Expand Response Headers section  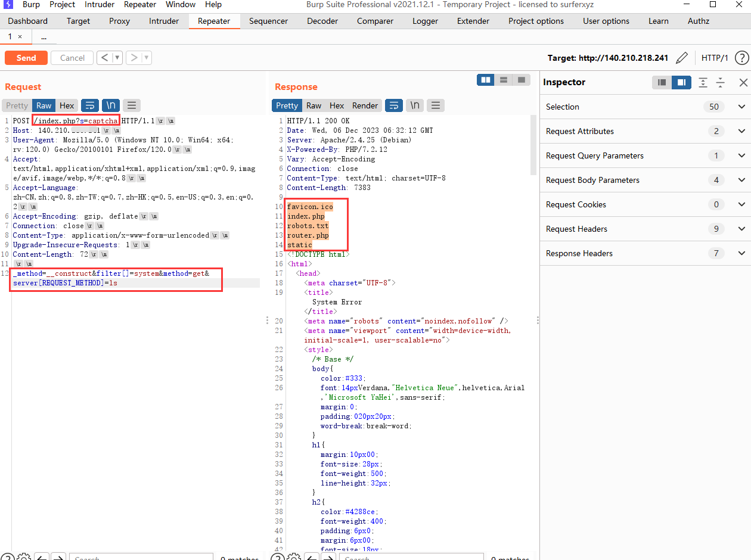[x=741, y=253]
